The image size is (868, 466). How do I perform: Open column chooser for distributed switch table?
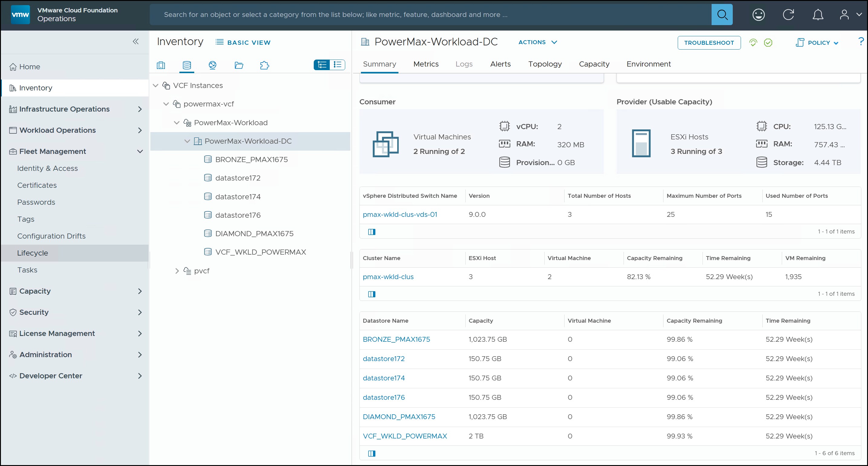click(x=372, y=232)
